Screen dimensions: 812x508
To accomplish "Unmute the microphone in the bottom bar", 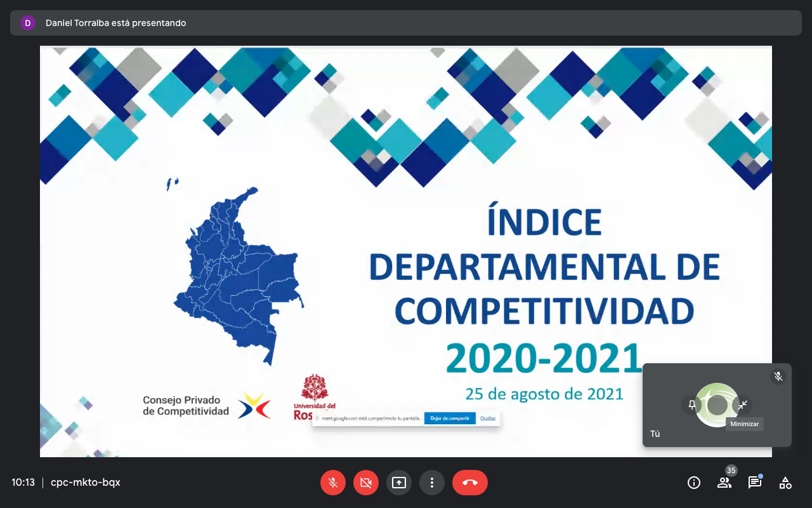I will [x=333, y=483].
